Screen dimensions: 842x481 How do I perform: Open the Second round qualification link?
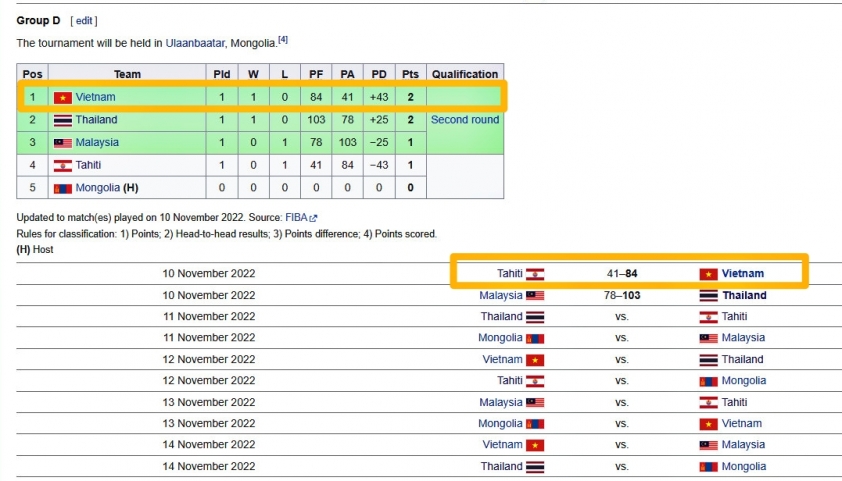click(464, 120)
